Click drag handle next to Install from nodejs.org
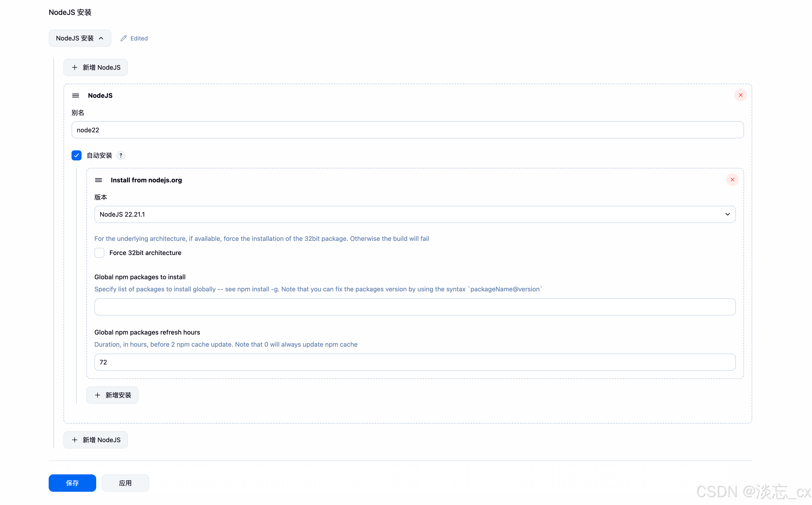The image size is (812, 505). click(x=98, y=180)
